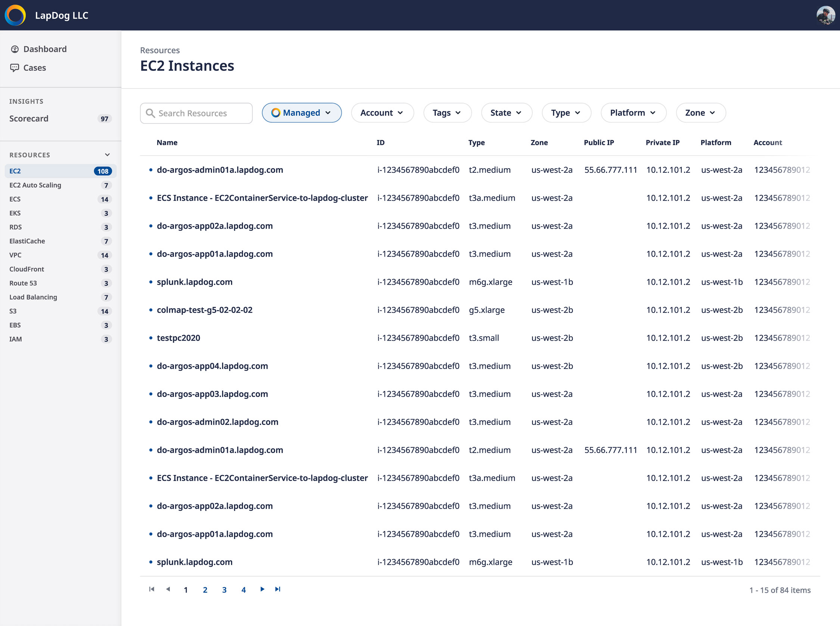Click the Cases speech bubble icon
The height and width of the screenshot is (626, 840).
pyautogui.click(x=15, y=68)
